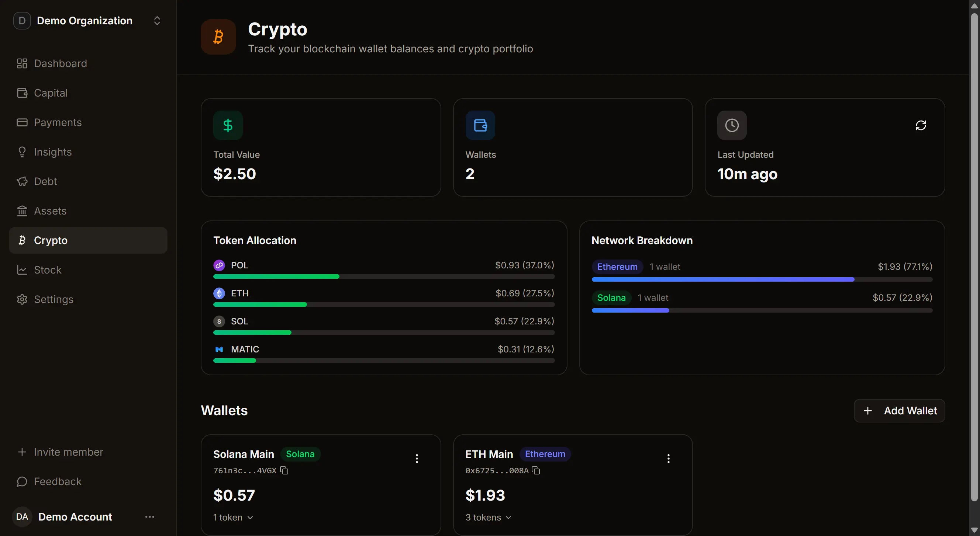Expand the 1 token list in Solana Main
The width and height of the screenshot is (980, 536).
233,517
